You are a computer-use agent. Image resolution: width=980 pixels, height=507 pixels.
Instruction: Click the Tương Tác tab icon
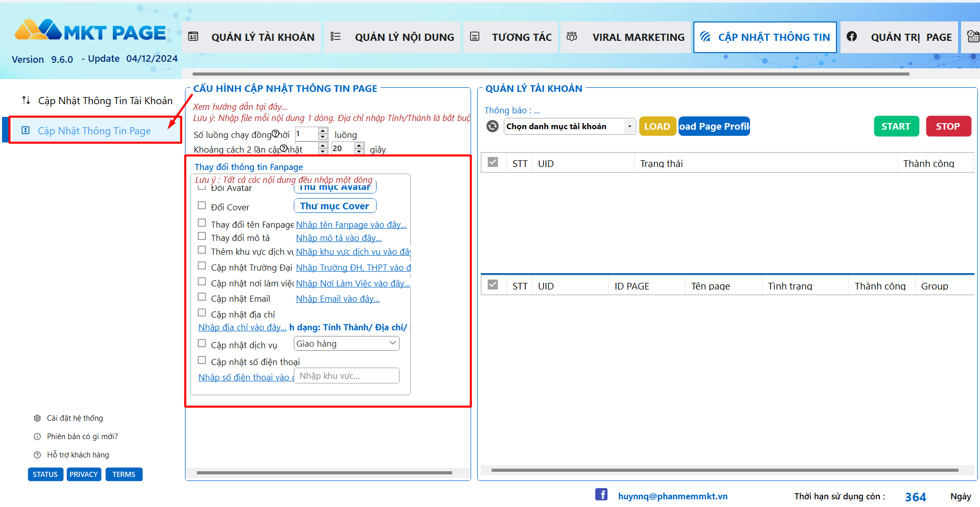coord(475,36)
